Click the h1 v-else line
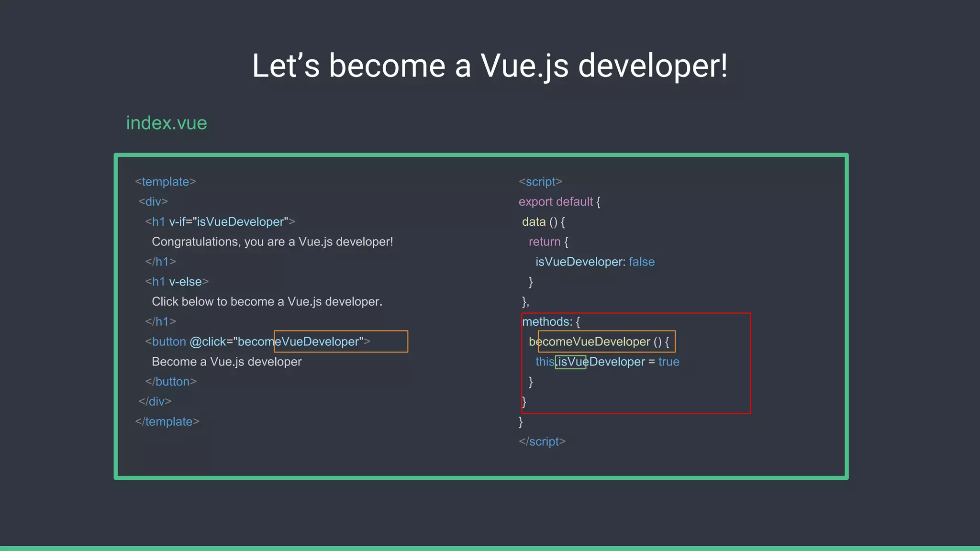980x551 pixels. (x=177, y=282)
